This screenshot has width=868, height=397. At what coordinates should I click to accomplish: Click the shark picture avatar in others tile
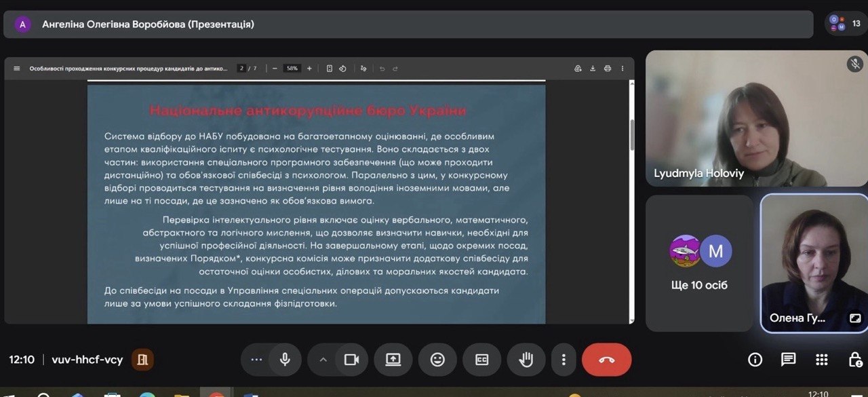(x=685, y=251)
